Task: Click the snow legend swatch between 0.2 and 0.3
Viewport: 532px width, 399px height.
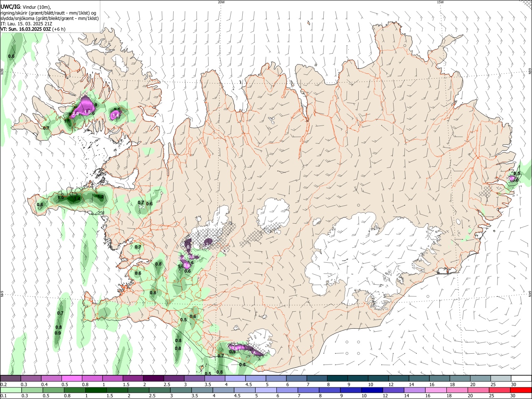Action: pos(11,379)
